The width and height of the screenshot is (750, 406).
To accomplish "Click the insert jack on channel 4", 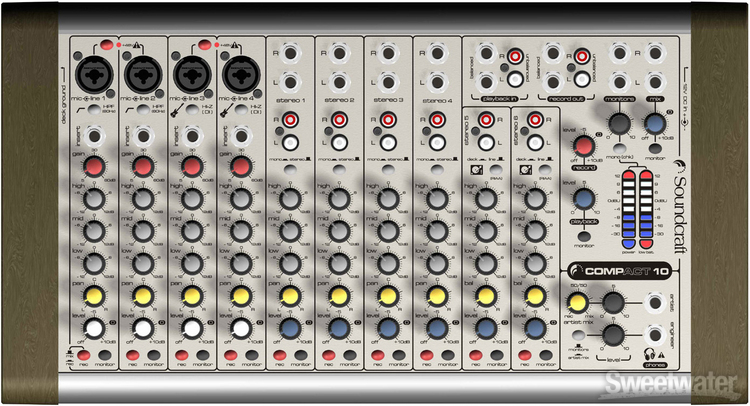I will click(x=241, y=137).
